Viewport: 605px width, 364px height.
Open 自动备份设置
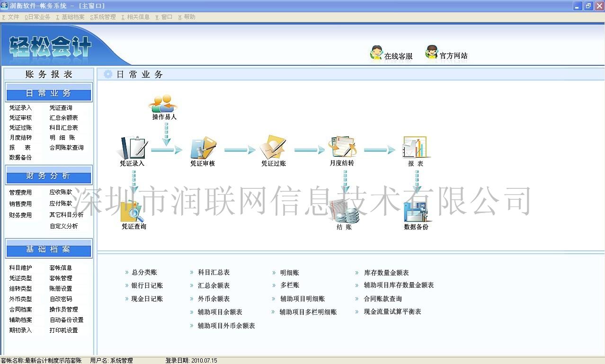point(67,320)
